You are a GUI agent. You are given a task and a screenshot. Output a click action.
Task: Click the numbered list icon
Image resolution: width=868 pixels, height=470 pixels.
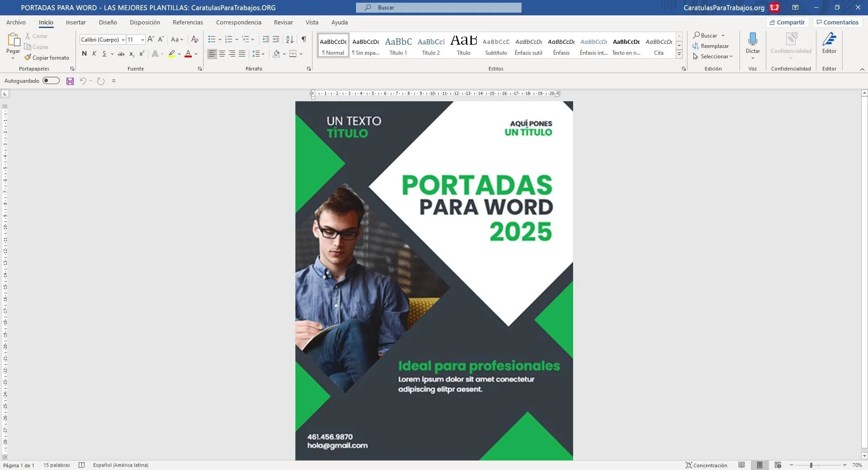pos(228,39)
